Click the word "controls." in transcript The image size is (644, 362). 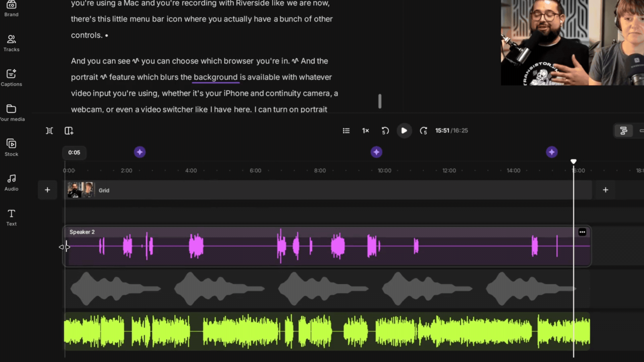tap(87, 35)
